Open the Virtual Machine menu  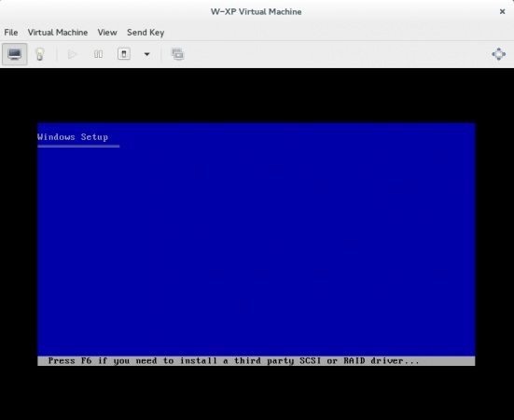coord(58,33)
